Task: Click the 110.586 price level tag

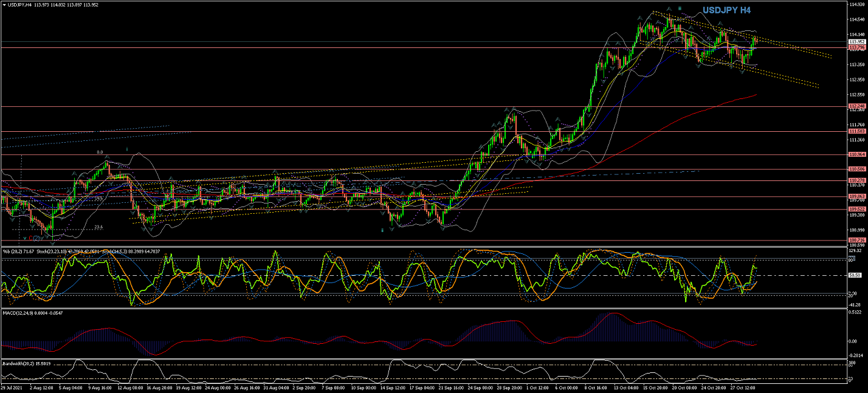Action: pyautogui.click(x=857, y=169)
